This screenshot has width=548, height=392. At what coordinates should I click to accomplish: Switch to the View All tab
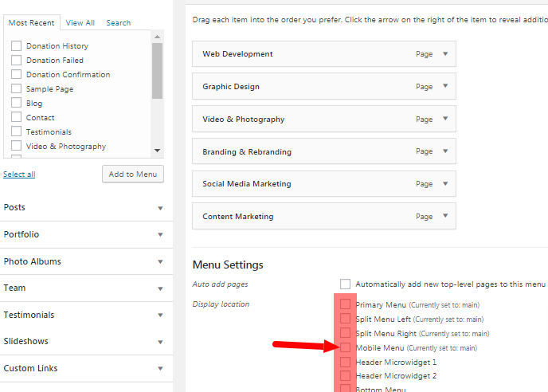(80, 23)
